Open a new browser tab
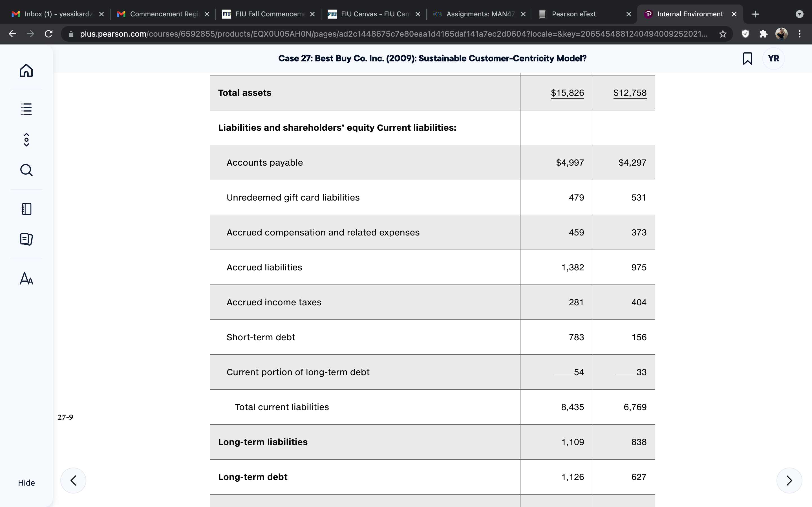This screenshot has width=812, height=507. click(x=756, y=14)
